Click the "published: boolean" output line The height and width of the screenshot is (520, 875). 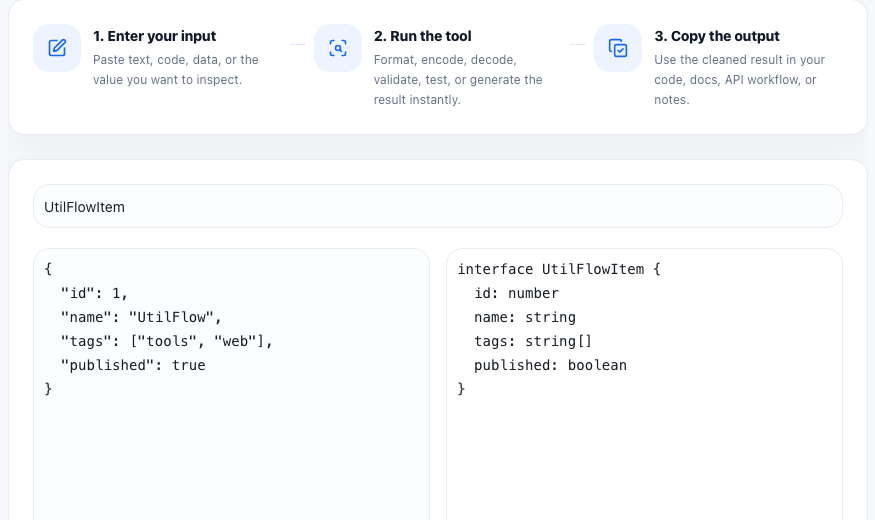click(550, 365)
